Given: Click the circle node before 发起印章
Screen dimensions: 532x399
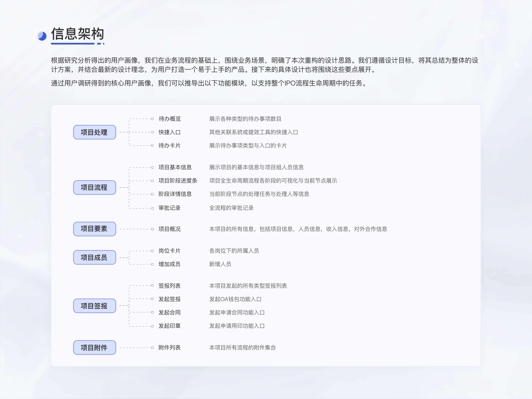Looking at the screenshot, I should pyautogui.click(x=152, y=326).
